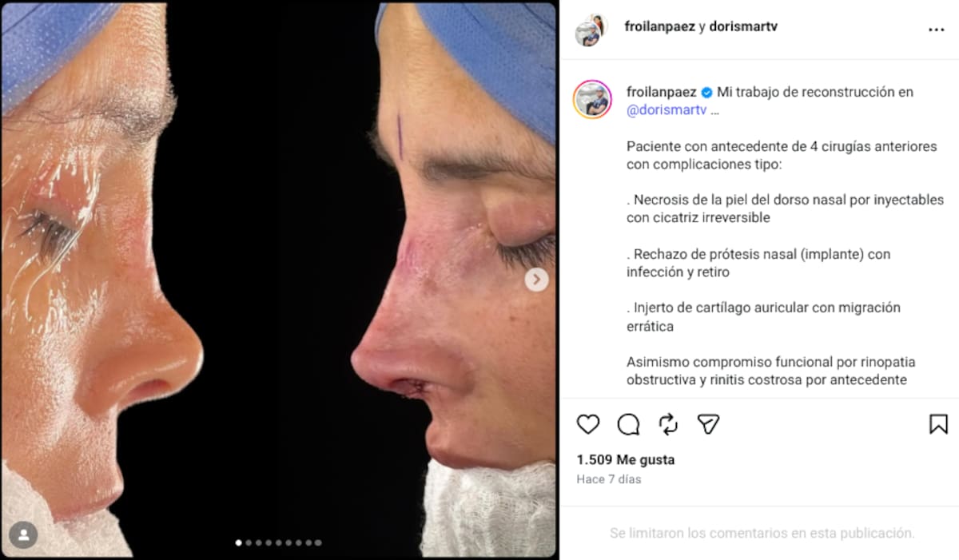
Task: Click the 'Hace 7 días' timestamp
Action: 609,479
